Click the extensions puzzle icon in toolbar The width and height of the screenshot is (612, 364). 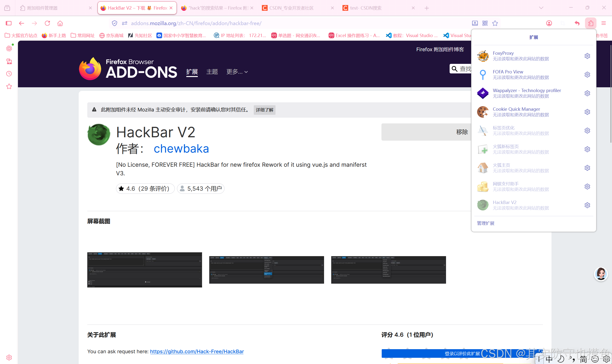coord(591,23)
